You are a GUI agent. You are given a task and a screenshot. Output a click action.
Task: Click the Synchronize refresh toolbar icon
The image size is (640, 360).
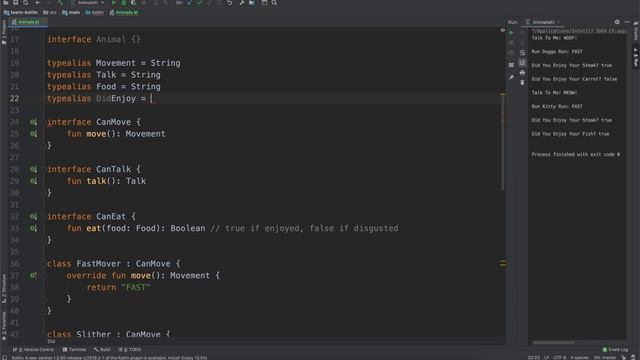(26, 2)
